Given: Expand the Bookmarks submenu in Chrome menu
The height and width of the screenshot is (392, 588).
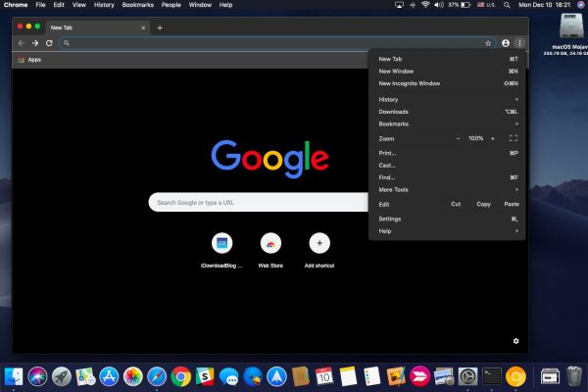Looking at the screenshot, I should (447, 123).
